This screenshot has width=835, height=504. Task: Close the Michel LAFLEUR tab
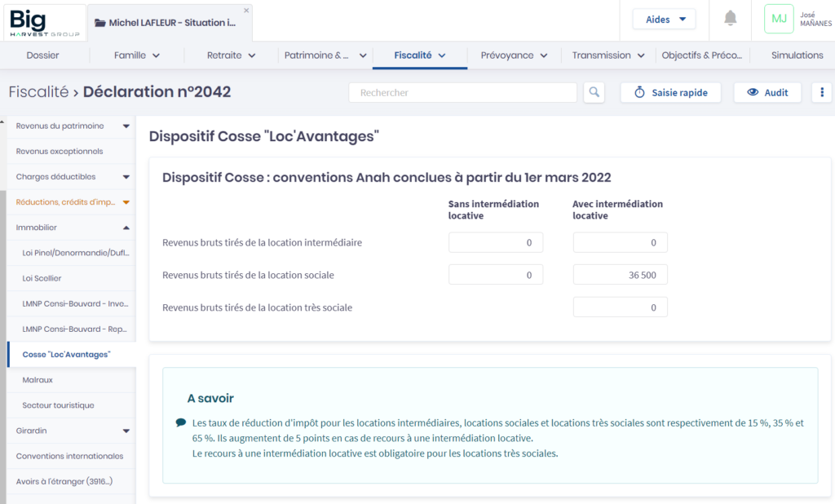point(247,10)
